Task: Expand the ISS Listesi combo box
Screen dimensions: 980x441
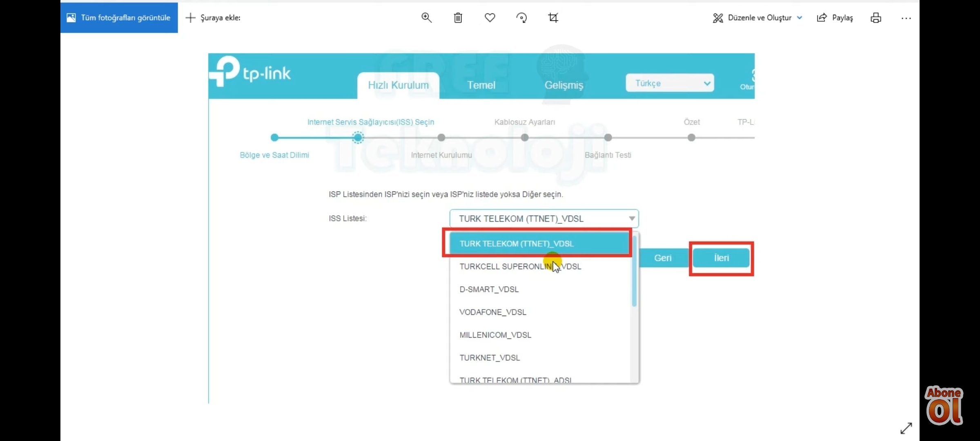Action: click(x=544, y=218)
